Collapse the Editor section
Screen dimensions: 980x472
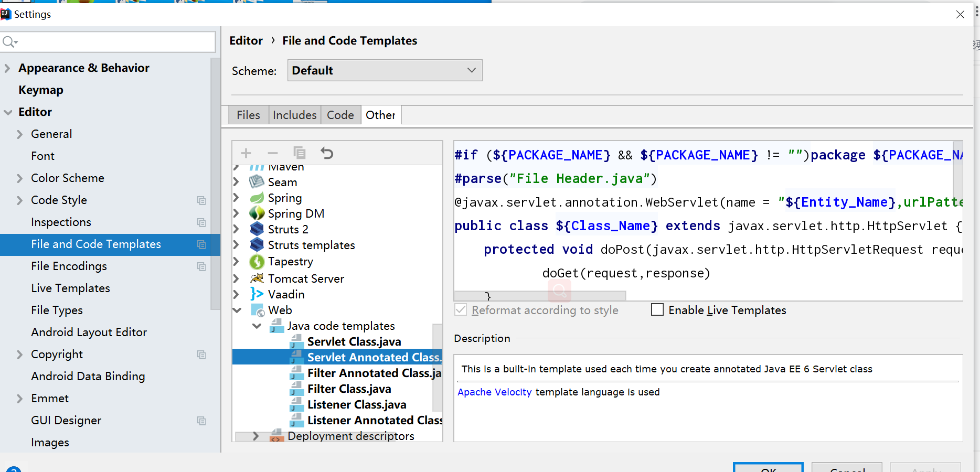tap(8, 112)
